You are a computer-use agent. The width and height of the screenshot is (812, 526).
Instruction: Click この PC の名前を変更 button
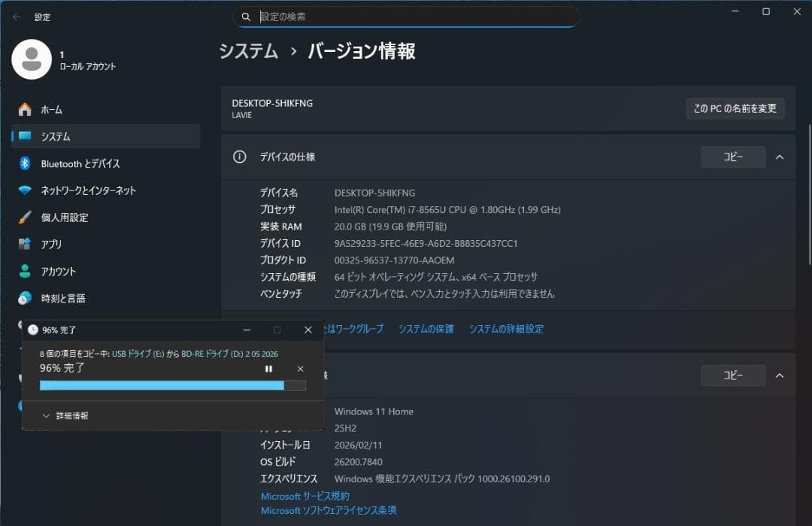point(735,108)
